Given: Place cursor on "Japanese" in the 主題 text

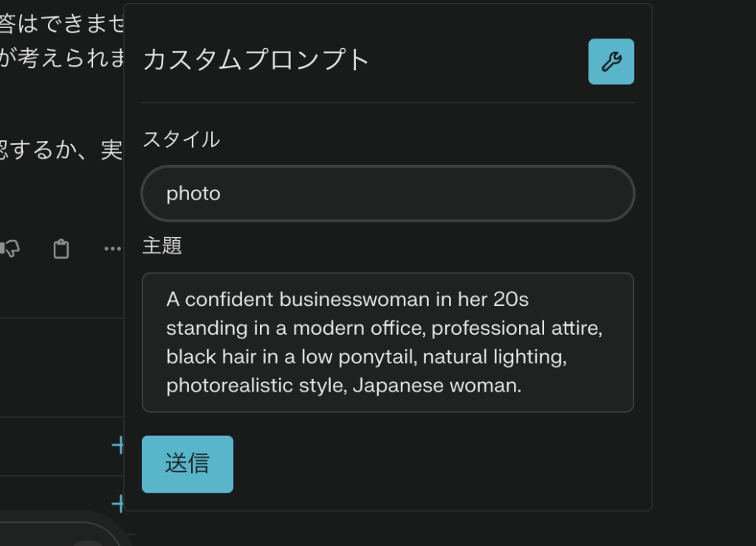Looking at the screenshot, I should [392, 386].
